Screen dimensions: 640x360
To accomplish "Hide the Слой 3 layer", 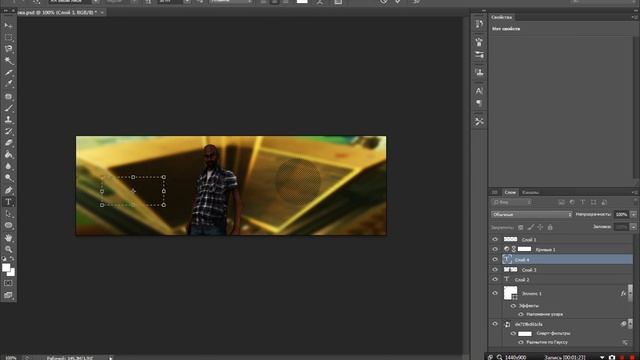I will tap(495, 269).
